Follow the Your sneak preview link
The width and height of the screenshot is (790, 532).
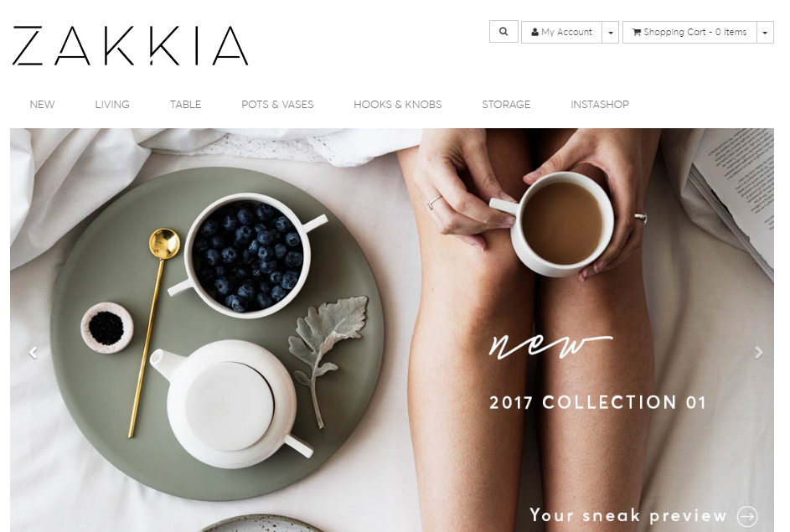pyautogui.click(x=628, y=516)
